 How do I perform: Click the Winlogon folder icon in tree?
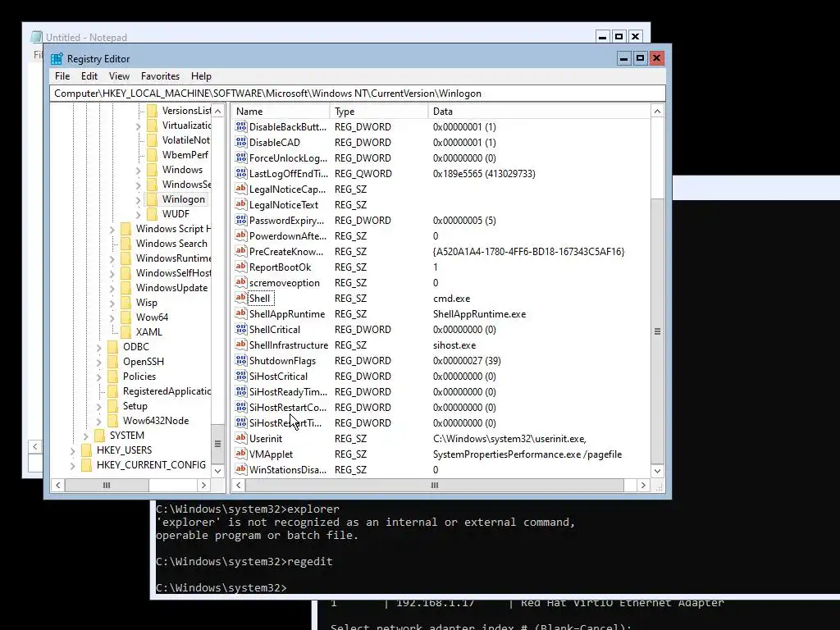coord(152,199)
